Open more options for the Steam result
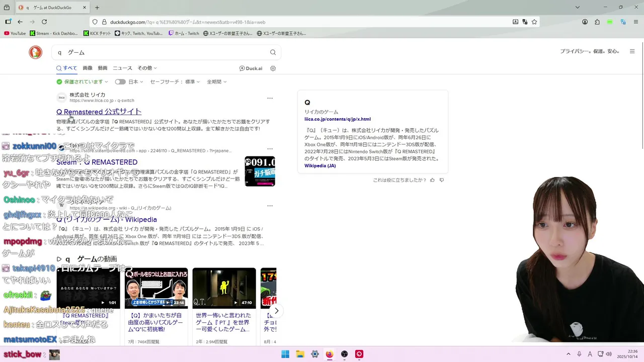Image resolution: width=644 pixels, height=362 pixels. pos(270,149)
